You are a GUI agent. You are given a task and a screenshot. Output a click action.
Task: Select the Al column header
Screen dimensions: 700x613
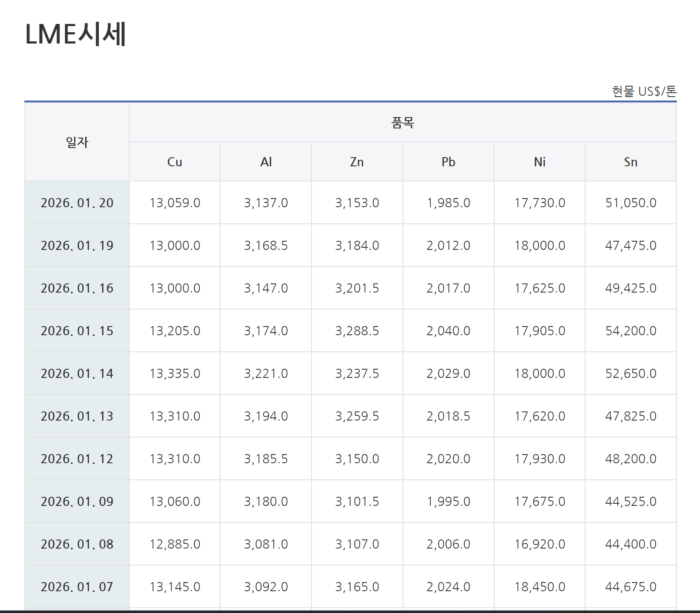pos(266,162)
